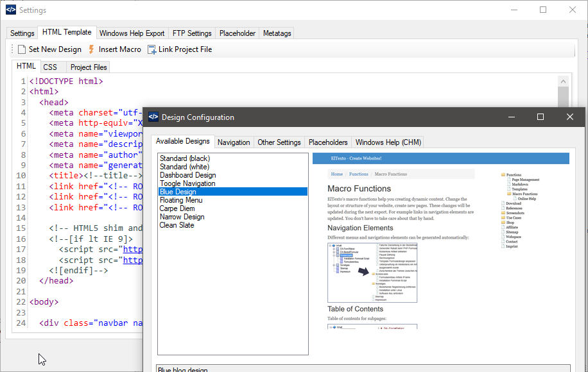588x372 pixels.
Task: Open the Other Settings tab
Action: point(279,142)
